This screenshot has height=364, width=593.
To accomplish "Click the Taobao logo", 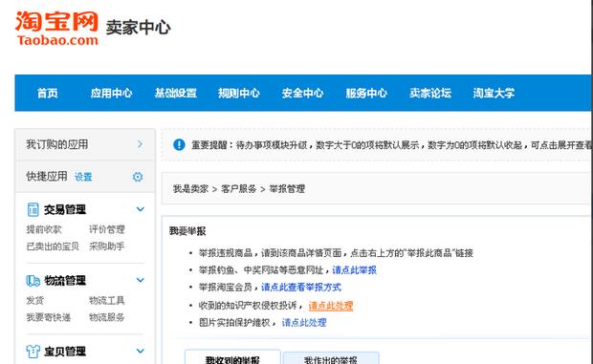I will pos(56,29).
